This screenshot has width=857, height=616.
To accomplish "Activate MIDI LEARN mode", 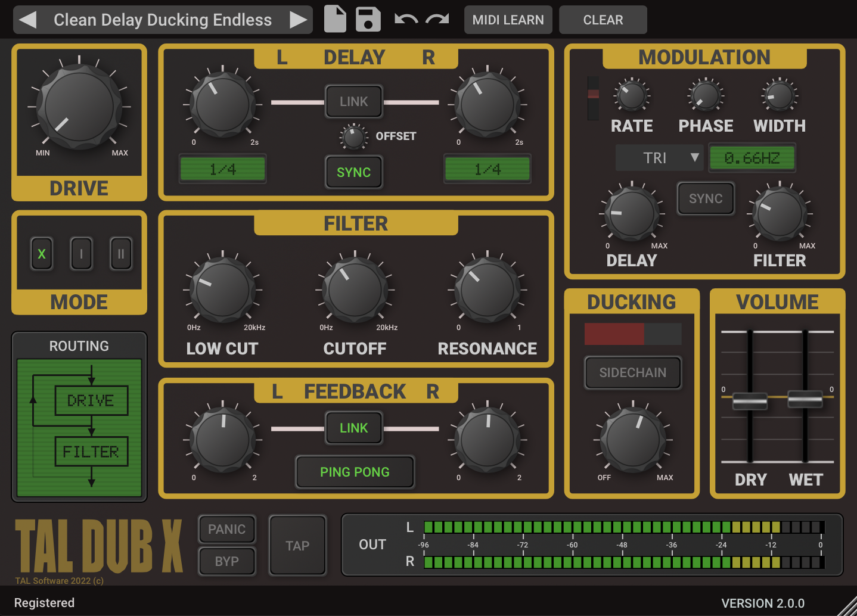I will coord(508,19).
